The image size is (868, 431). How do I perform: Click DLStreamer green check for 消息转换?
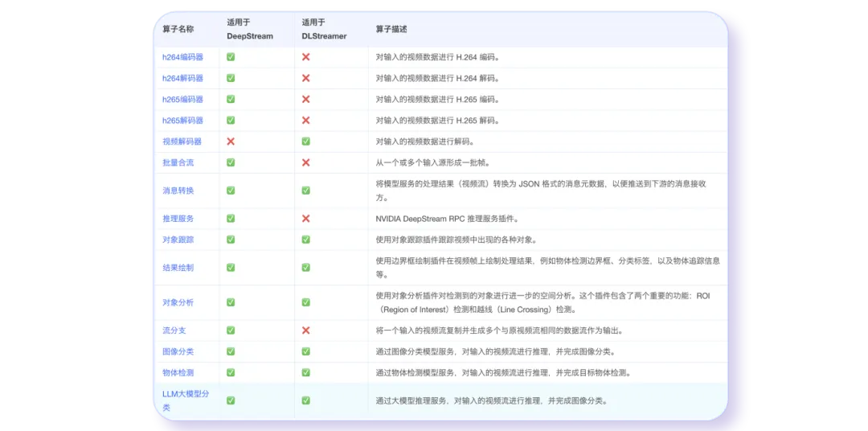[305, 191]
